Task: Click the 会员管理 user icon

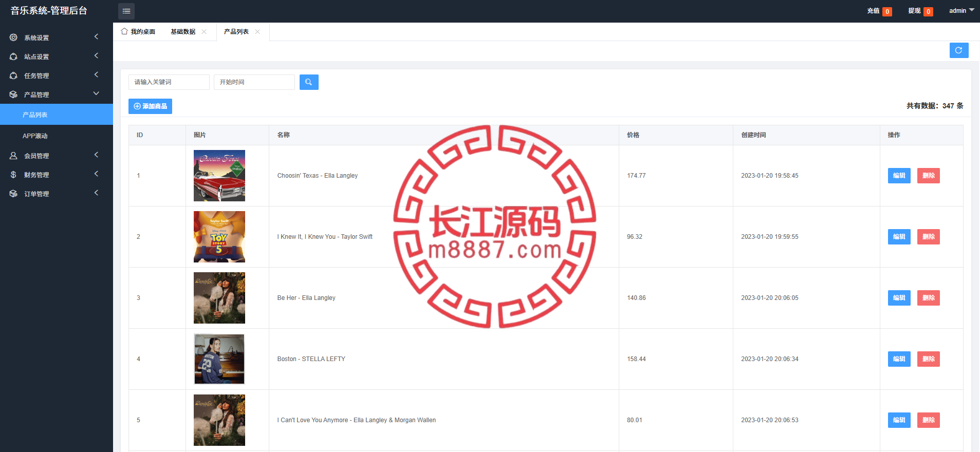Action: point(13,156)
